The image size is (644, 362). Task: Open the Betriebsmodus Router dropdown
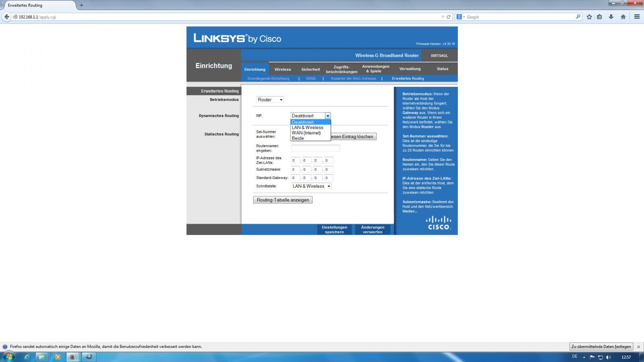pyautogui.click(x=270, y=99)
